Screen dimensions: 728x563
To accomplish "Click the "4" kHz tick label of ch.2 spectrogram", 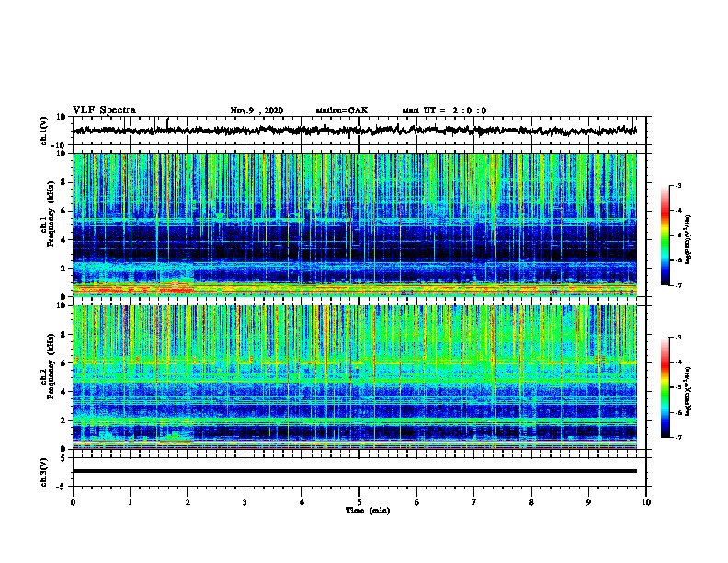I will click(63, 392).
